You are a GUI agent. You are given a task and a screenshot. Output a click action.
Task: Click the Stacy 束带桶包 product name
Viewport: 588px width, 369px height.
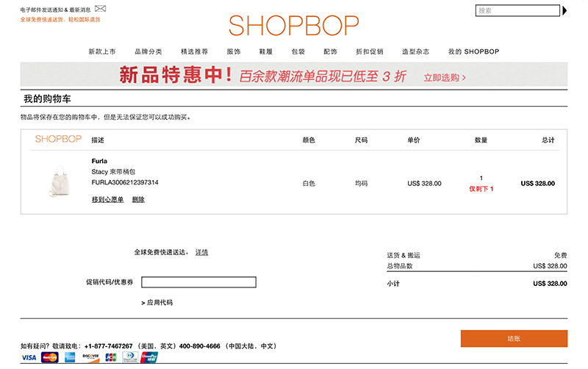coord(113,172)
